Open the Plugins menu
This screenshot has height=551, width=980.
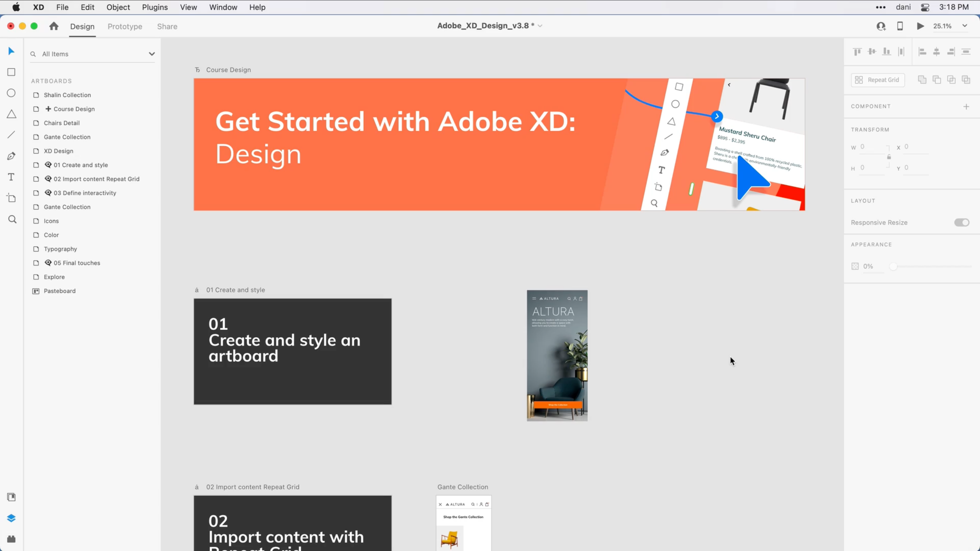tap(155, 7)
